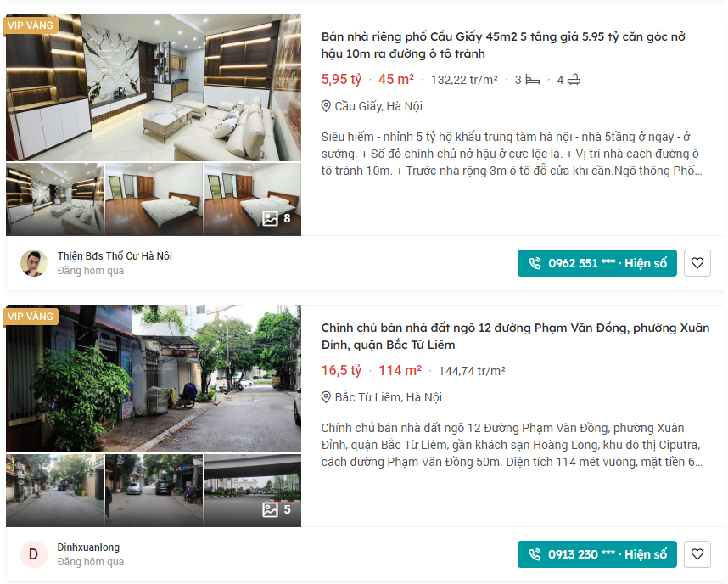Screen dimensions: 728x584
Task: Click the bathtub icon on the first listing
Action: pyautogui.click(x=574, y=80)
